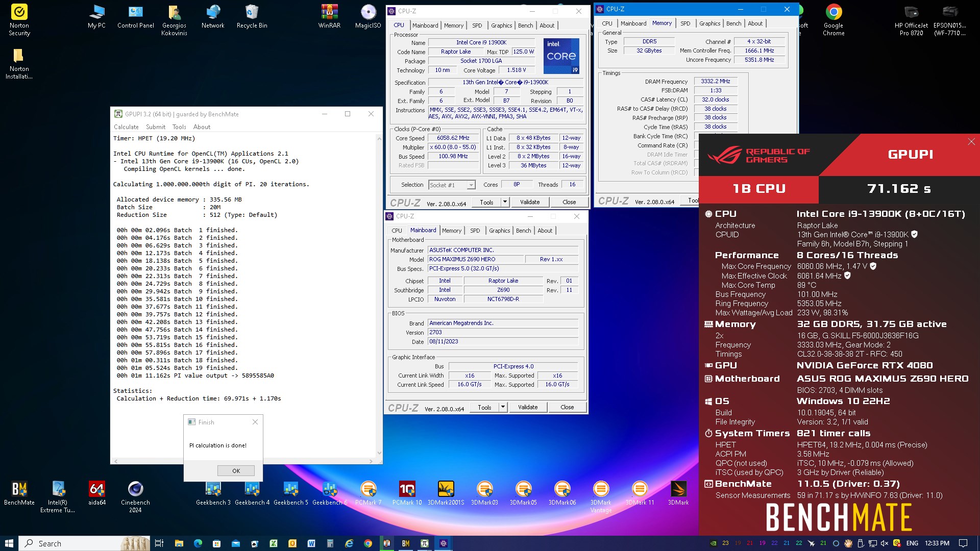
Task: Click Close in the CPU-Z CPU window
Action: [x=569, y=202]
